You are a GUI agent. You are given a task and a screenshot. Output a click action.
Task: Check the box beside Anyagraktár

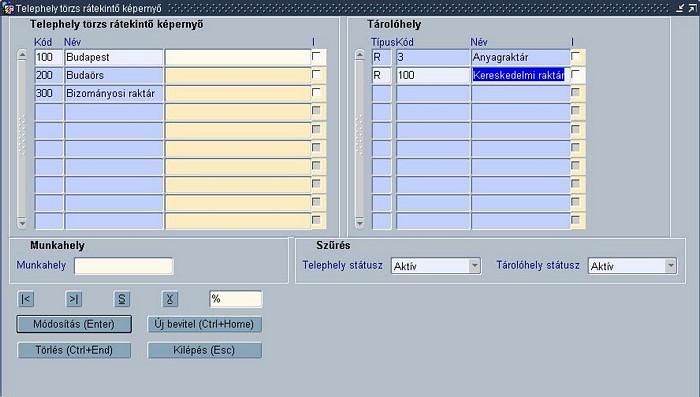tap(576, 57)
